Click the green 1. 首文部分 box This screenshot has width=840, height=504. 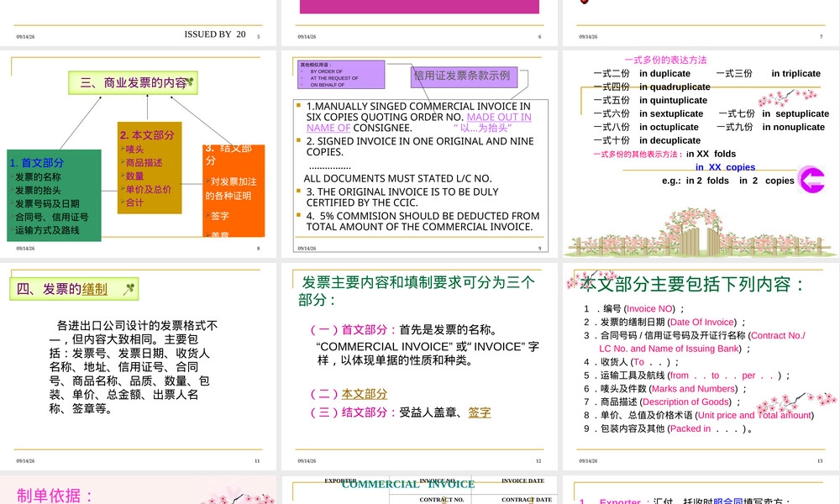[54, 196]
